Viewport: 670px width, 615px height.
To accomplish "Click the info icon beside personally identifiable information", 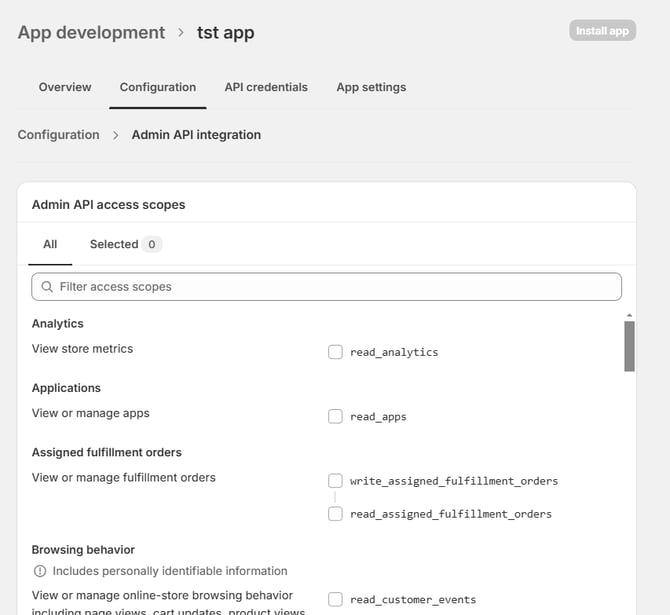I will point(40,571).
